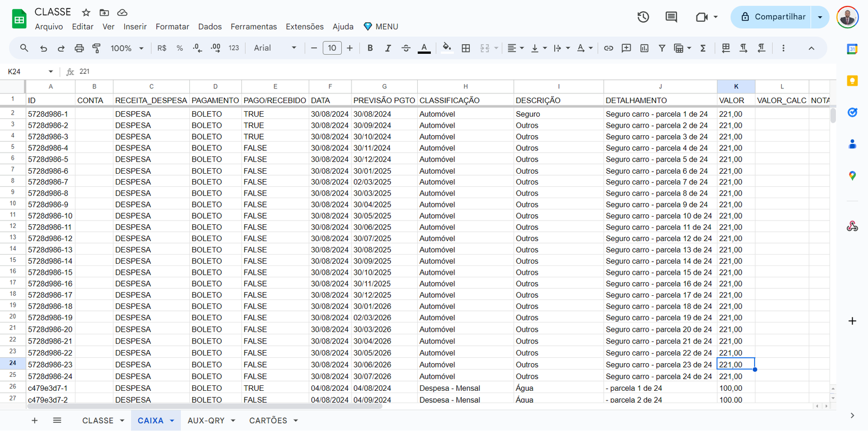The width and height of the screenshot is (868, 431).
Task: Open the horizontal align dropdown
Action: tap(515, 48)
